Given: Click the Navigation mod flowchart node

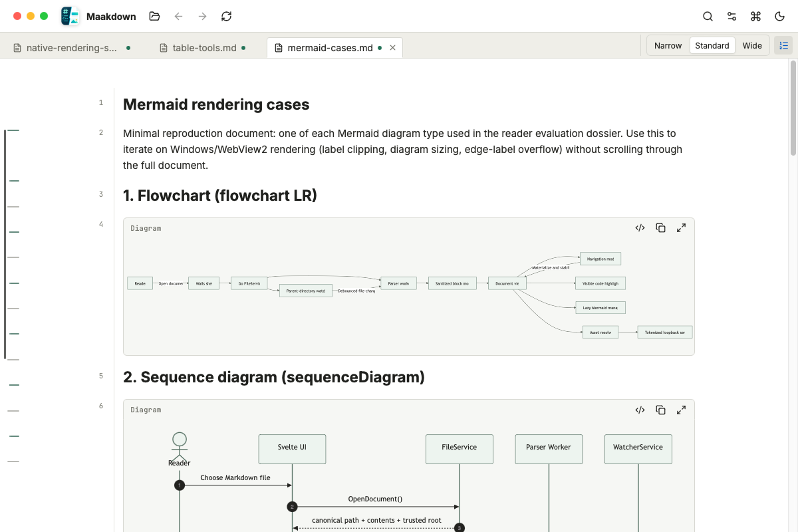Looking at the screenshot, I should point(600,259).
